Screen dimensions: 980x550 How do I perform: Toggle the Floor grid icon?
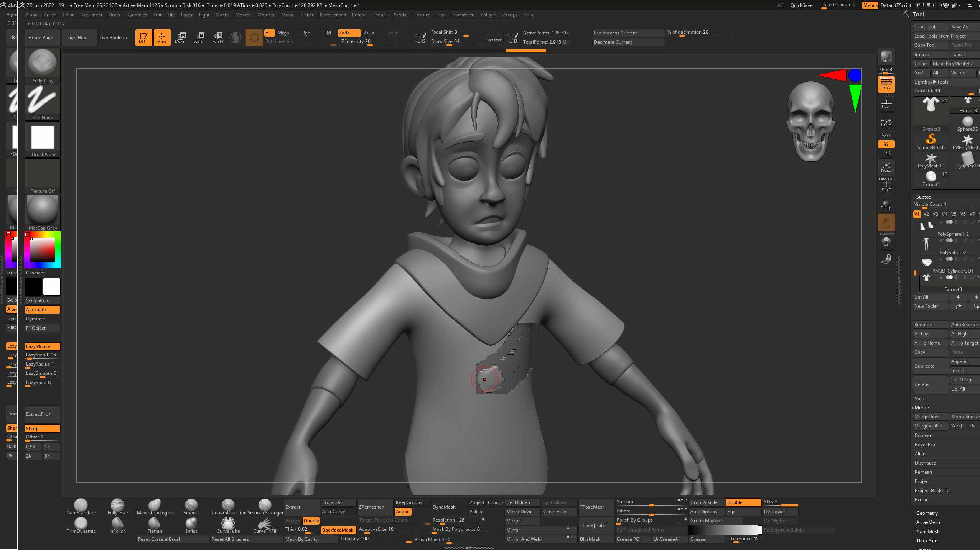tap(886, 103)
